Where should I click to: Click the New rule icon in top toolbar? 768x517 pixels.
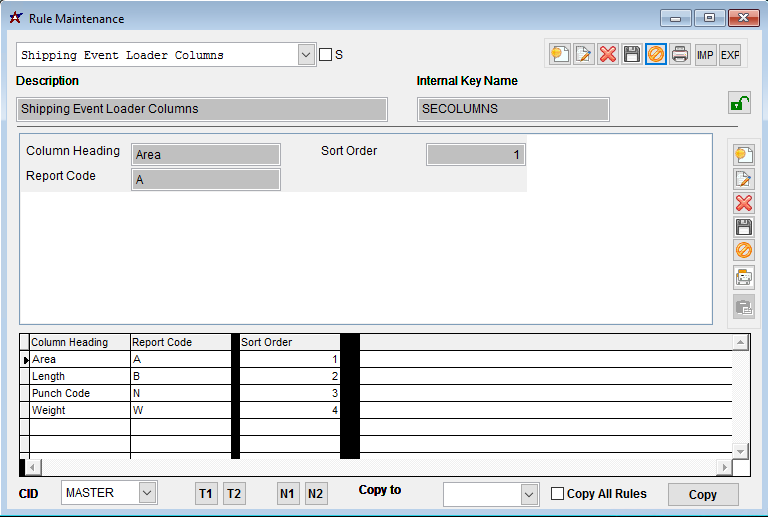tap(559, 54)
